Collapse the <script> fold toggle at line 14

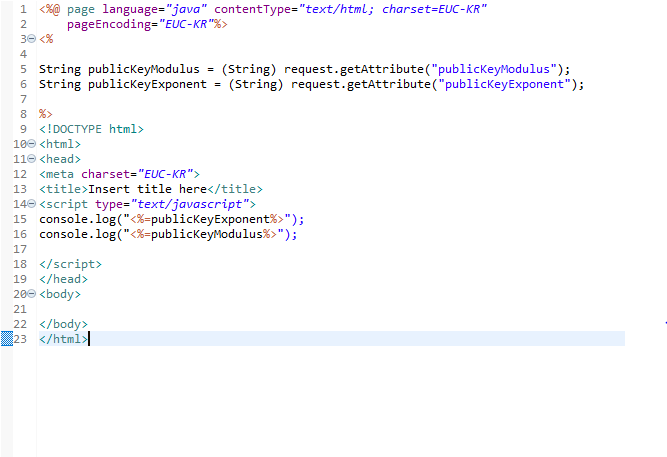(31, 204)
